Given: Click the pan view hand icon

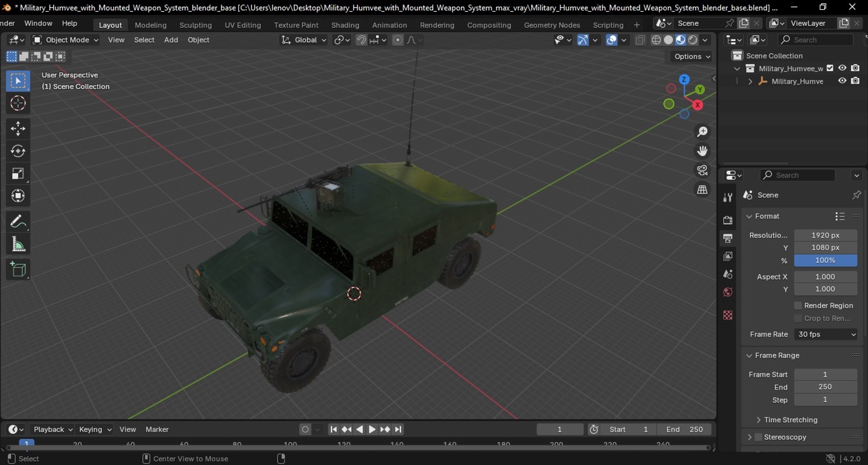Looking at the screenshot, I should point(702,151).
